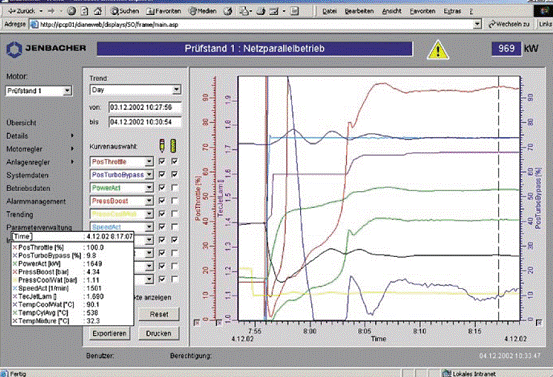Click the yellow pen axis icon
The height and width of the screenshot is (377, 553).
coord(173,145)
